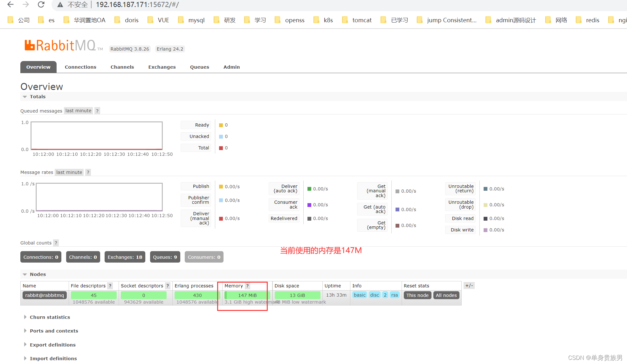Image resolution: width=627 pixels, height=364 pixels.
Task: Reset stats for This node
Action: (417, 295)
